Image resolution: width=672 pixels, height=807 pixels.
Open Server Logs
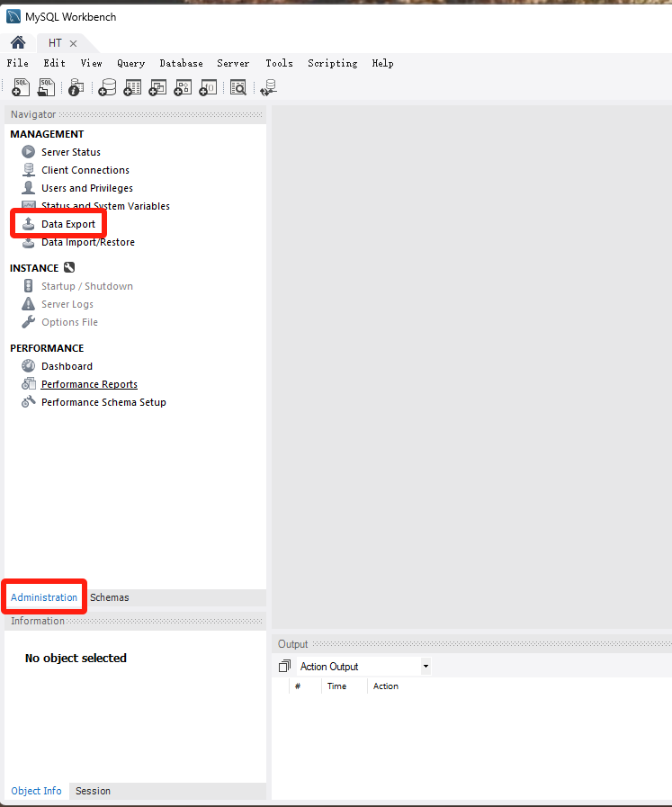(67, 304)
